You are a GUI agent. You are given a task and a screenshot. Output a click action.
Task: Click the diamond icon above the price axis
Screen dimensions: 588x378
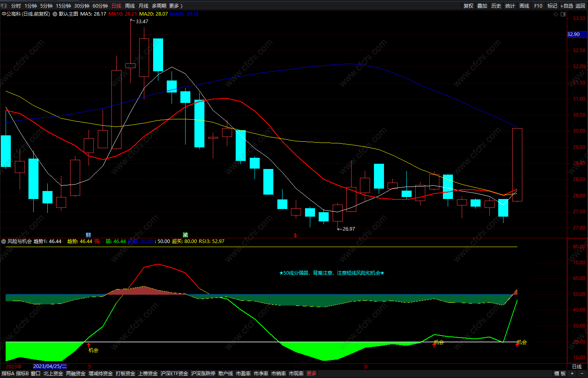(556, 14)
